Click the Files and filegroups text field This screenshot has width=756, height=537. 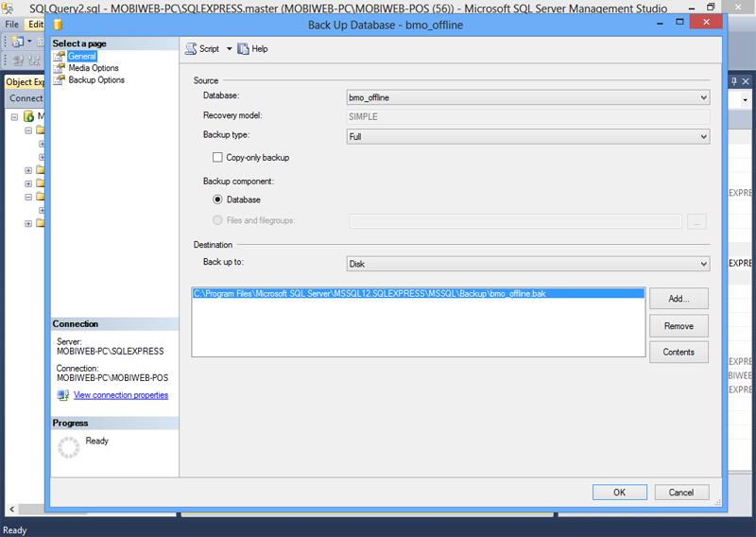coord(515,221)
